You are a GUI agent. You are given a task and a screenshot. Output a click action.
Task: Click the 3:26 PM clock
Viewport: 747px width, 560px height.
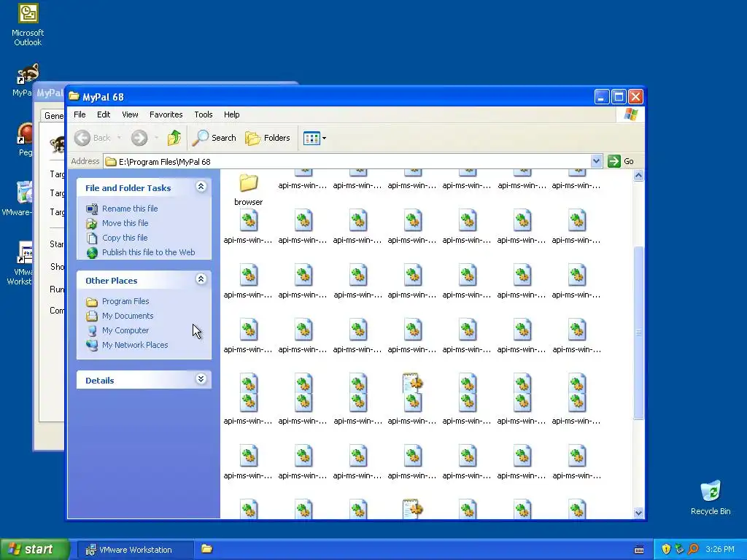tap(720, 550)
